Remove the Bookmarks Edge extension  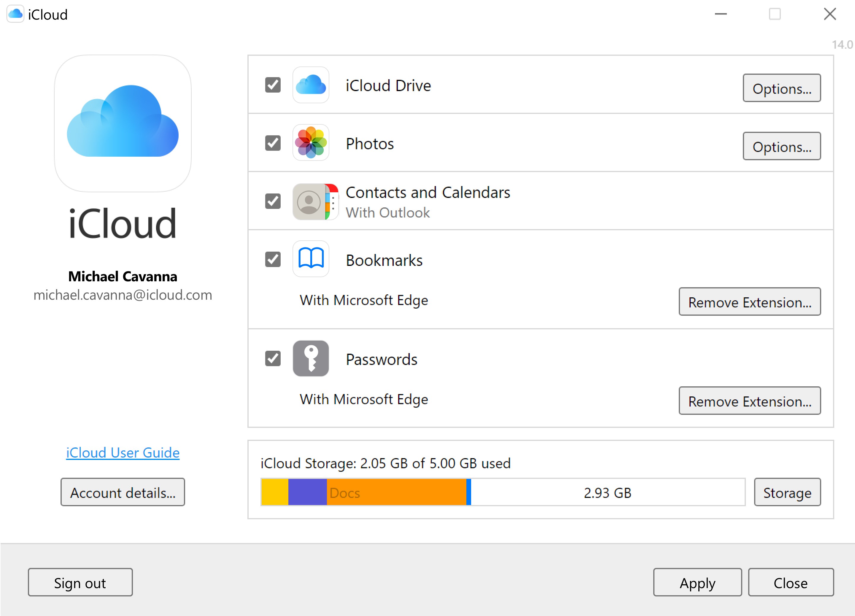click(749, 302)
